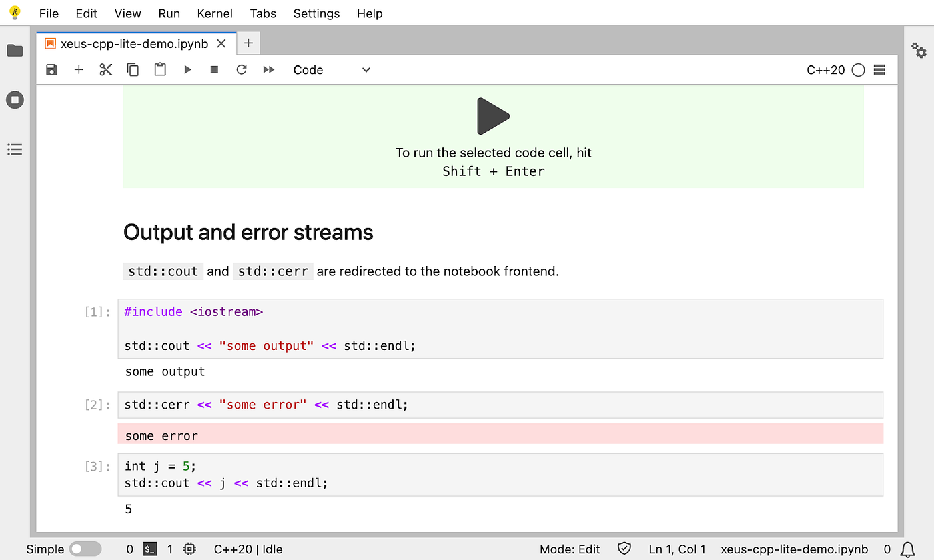Open the file browser sidebar panel
Image resolution: width=934 pixels, height=560 pixels.
(15, 51)
